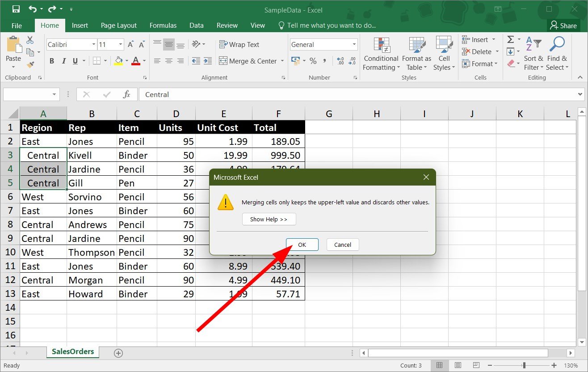The height and width of the screenshot is (372, 588).
Task: Click the Copy icon
Action: click(30, 52)
